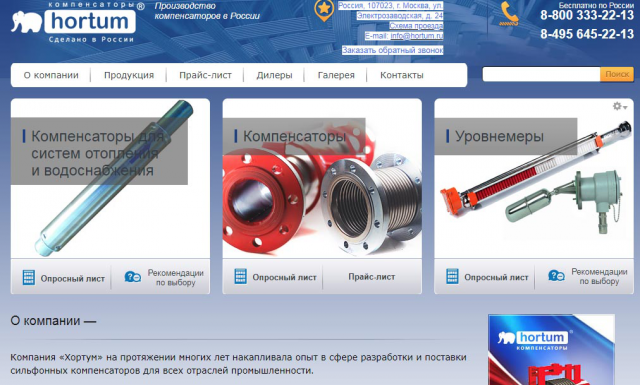Open the Контакты menu item

(x=402, y=75)
